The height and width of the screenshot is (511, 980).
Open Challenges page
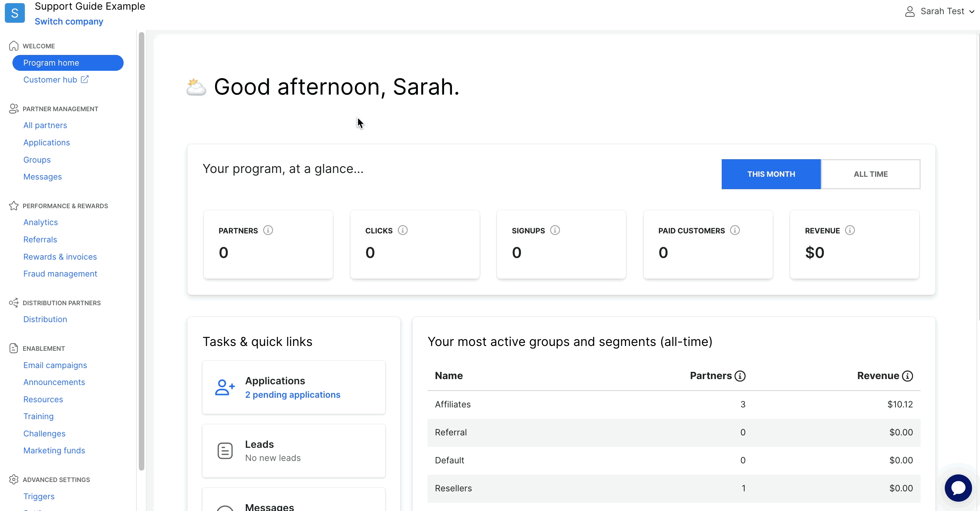click(x=44, y=433)
